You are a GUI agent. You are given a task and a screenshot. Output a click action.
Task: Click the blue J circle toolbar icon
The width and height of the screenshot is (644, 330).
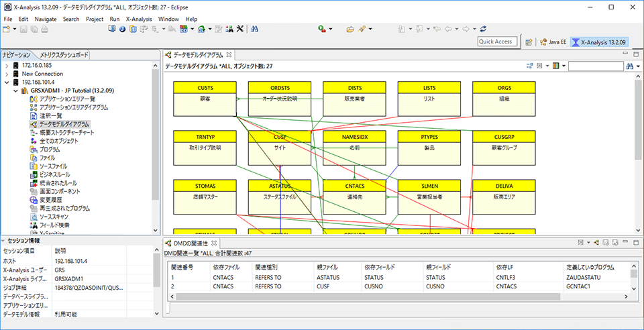[x=122, y=29]
